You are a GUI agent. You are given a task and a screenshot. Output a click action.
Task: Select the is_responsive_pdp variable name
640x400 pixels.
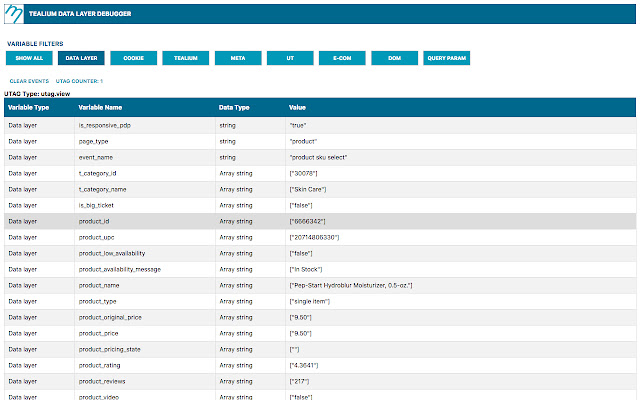coord(104,125)
